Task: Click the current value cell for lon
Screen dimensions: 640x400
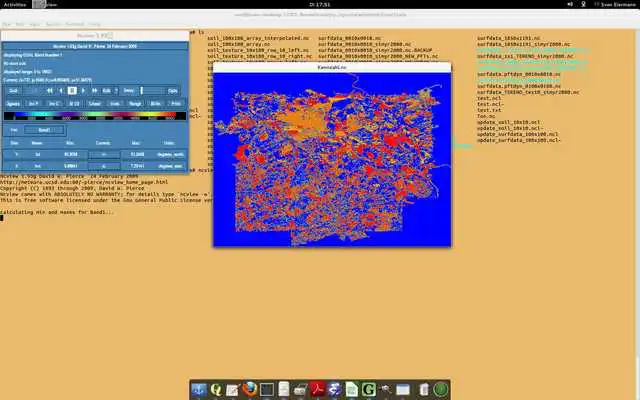Action: click(104, 166)
